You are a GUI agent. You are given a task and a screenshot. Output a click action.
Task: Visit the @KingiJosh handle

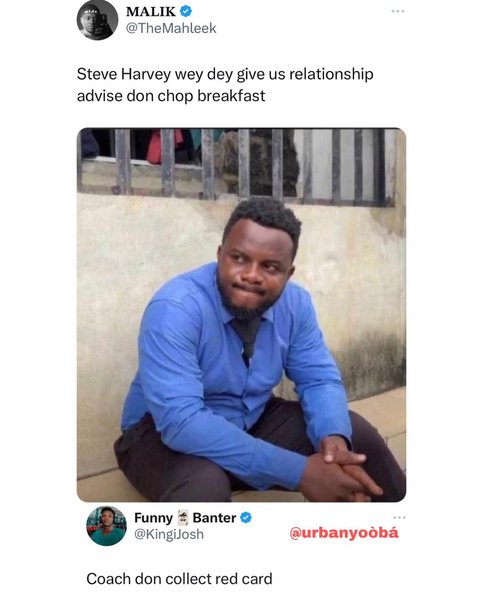click(x=169, y=534)
